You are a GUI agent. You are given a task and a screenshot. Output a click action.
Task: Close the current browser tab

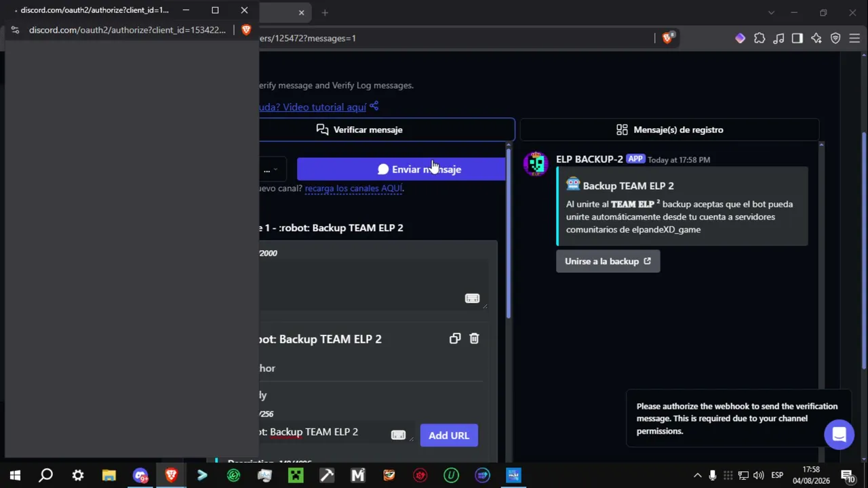point(302,12)
